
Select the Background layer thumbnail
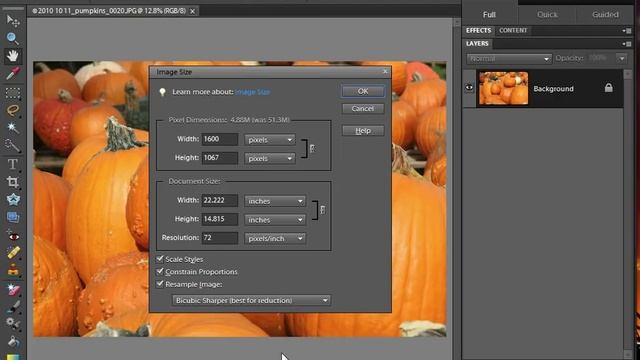point(503,88)
